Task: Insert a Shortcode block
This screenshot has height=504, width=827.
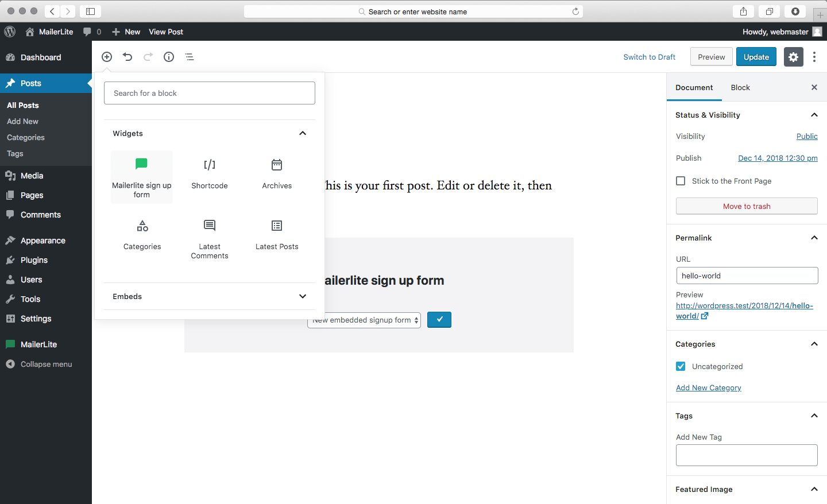Action: tap(209, 172)
